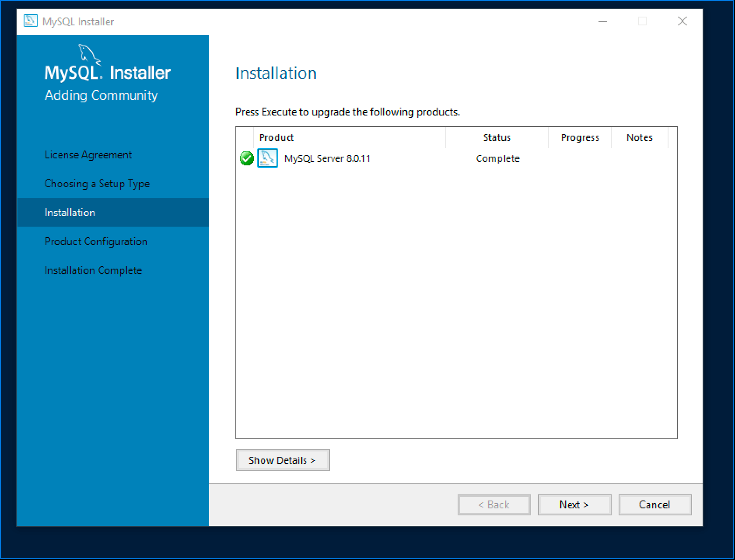Click the dolphin logo in the sidebar

[89, 54]
